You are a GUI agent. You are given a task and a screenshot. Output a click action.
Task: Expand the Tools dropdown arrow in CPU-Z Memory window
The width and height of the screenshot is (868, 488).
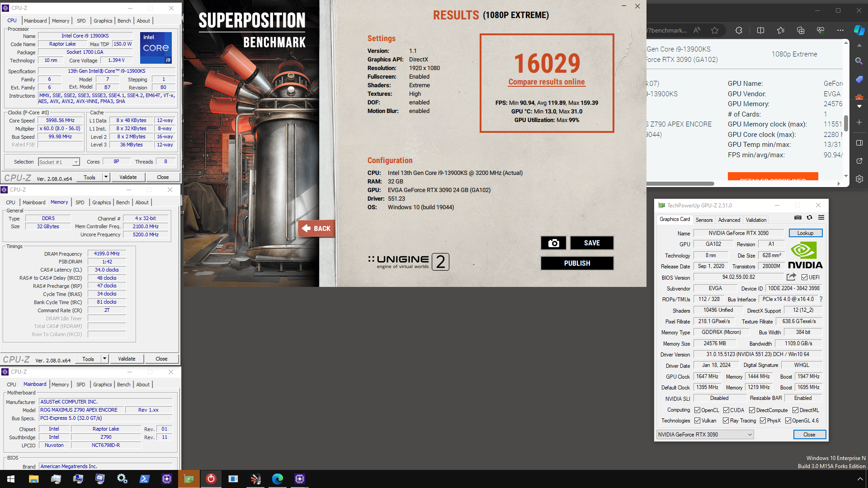[x=104, y=359]
